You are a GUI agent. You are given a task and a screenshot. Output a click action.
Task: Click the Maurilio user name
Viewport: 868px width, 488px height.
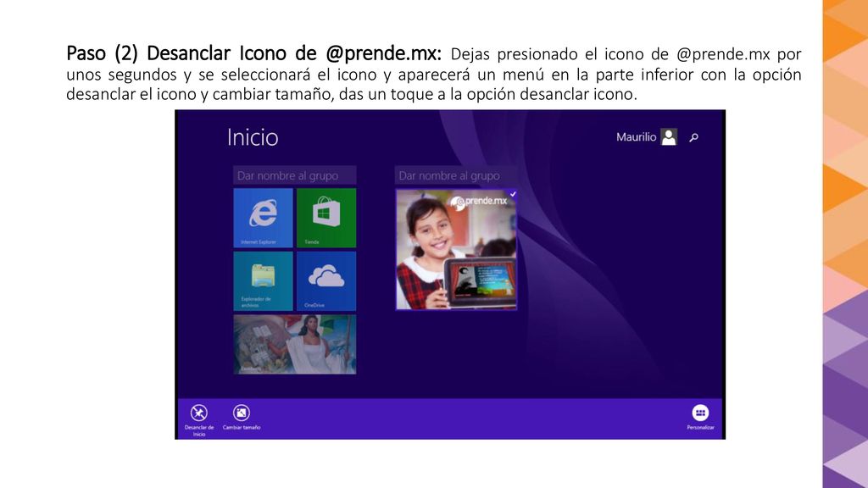(x=636, y=136)
